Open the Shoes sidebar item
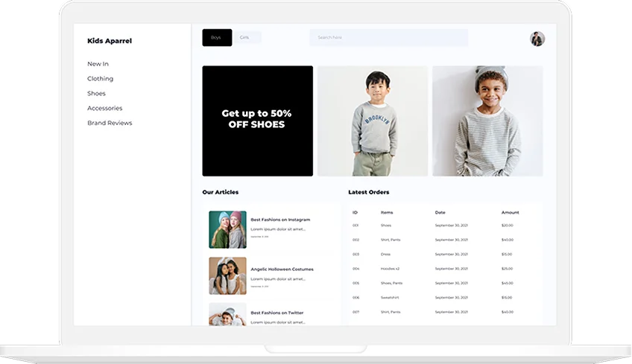 click(96, 94)
